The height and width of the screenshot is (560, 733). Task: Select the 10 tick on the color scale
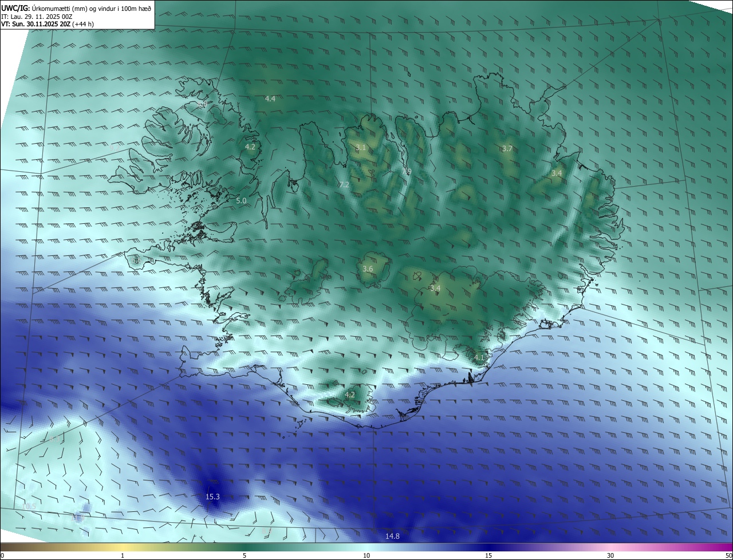pos(366,555)
